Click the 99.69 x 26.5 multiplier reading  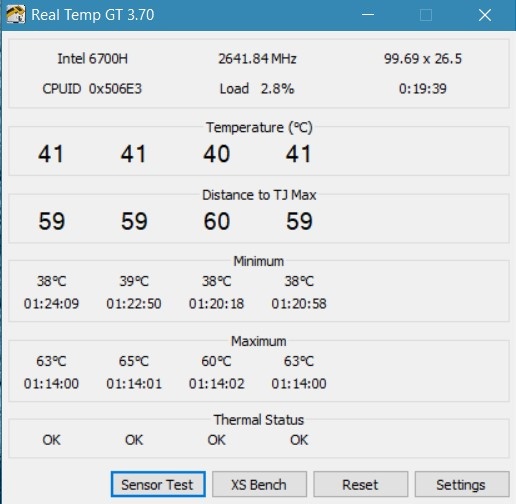pos(423,59)
